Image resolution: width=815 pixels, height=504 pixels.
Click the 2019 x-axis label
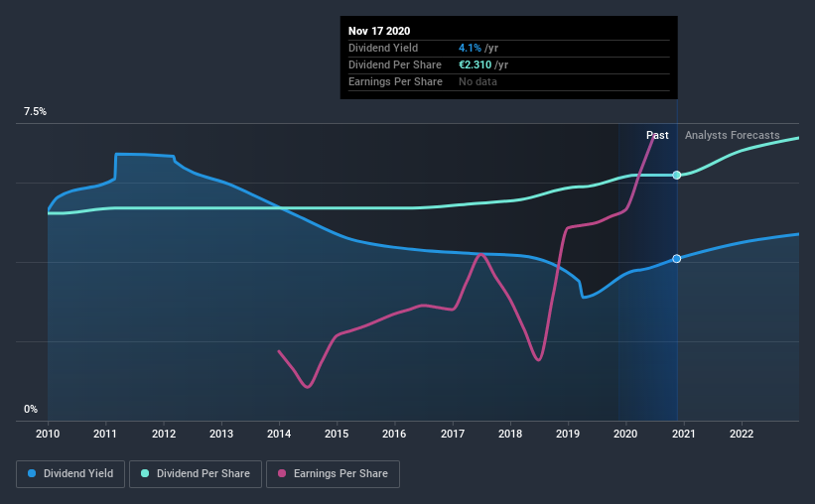pyautogui.click(x=568, y=434)
